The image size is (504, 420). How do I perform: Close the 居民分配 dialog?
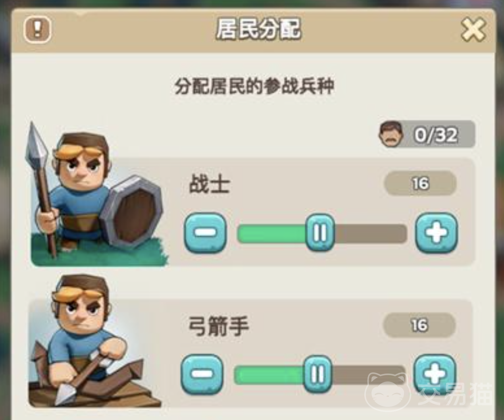tap(473, 30)
